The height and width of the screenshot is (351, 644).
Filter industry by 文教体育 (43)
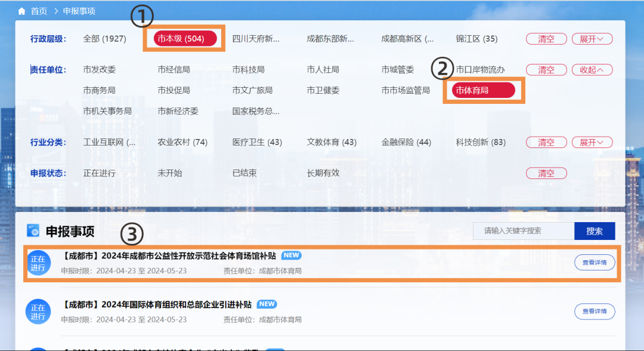(332, 142)
